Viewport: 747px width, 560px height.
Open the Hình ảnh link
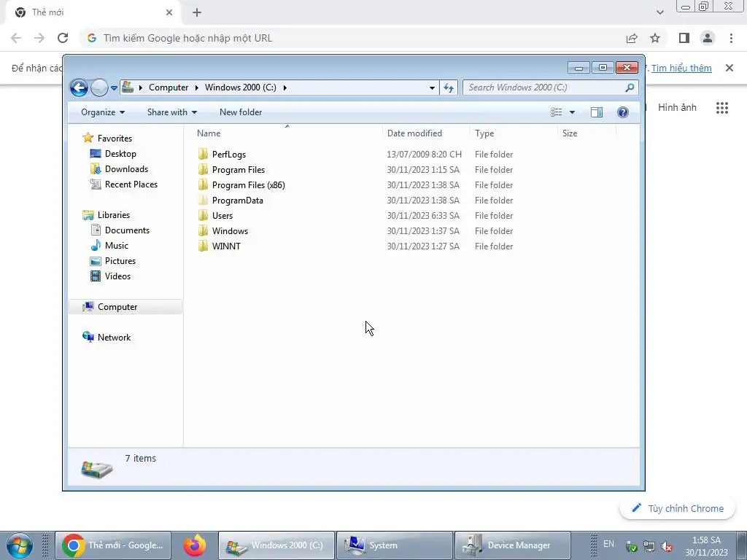coord(677,108)
